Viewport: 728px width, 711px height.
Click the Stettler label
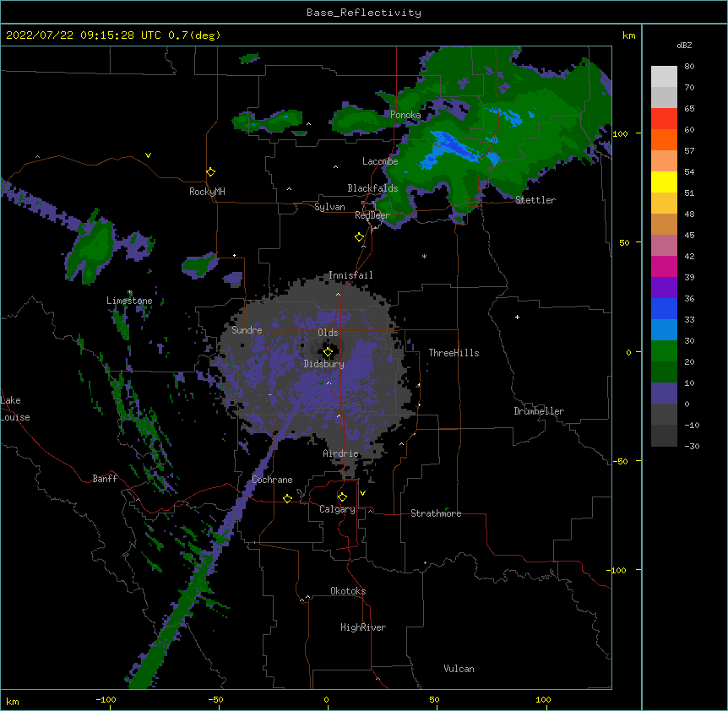[535, 200]
